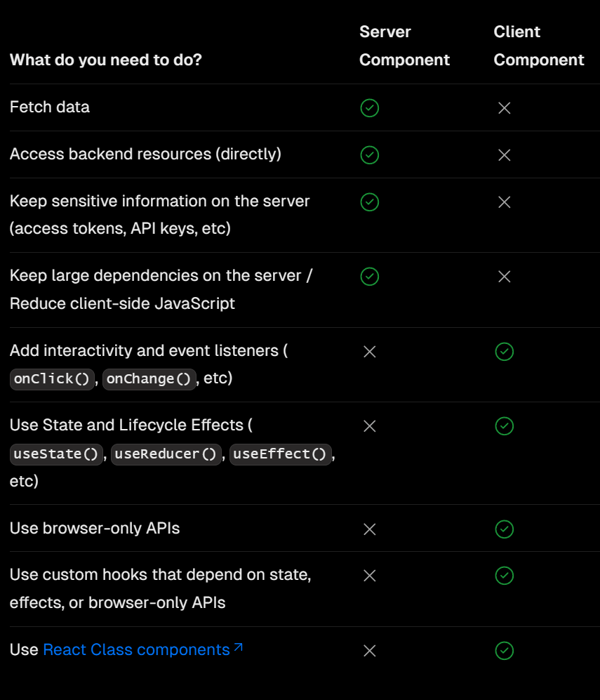Click the Server Component checkmark for Fetch data
600x700 pixels.
click(x=369, y=108)
